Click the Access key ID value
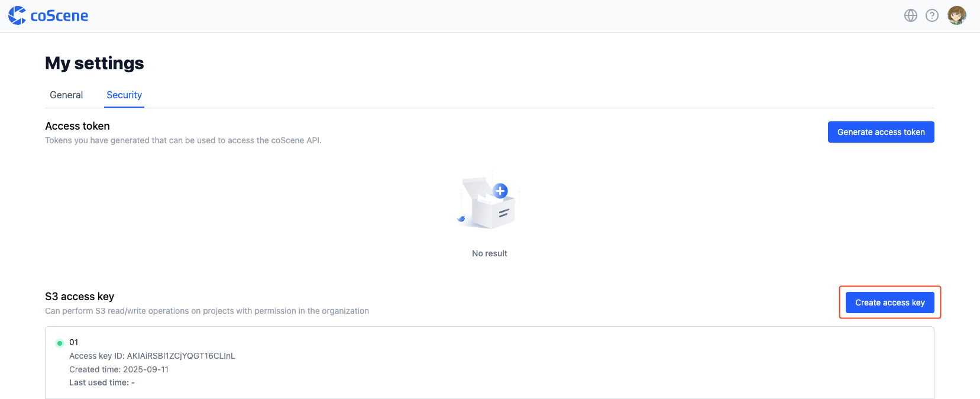The image size is (980, 399). pos(181,356)
